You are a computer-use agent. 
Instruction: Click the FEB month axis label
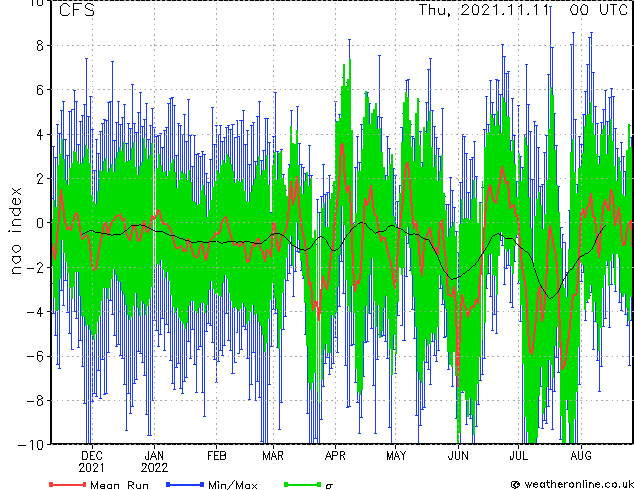pos(217,456)
